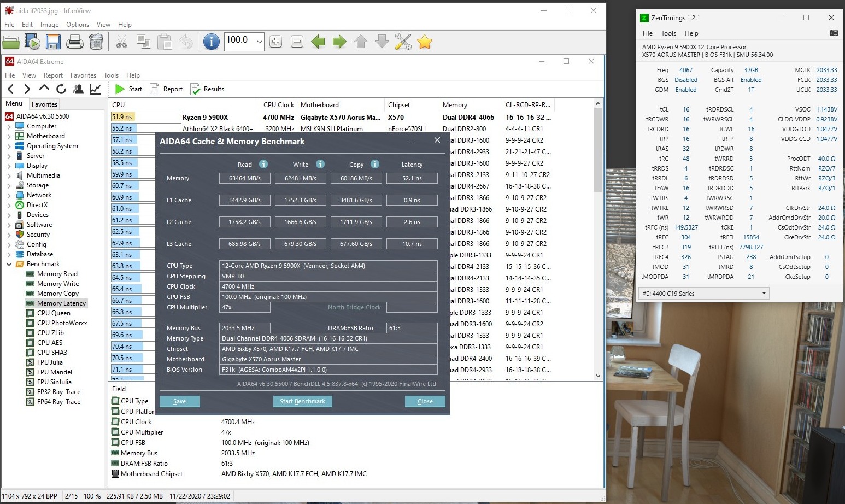This screenshot has width=845, height=504.
Task: Click the AIDA64 user profile icon
Action: coord(78,89)
